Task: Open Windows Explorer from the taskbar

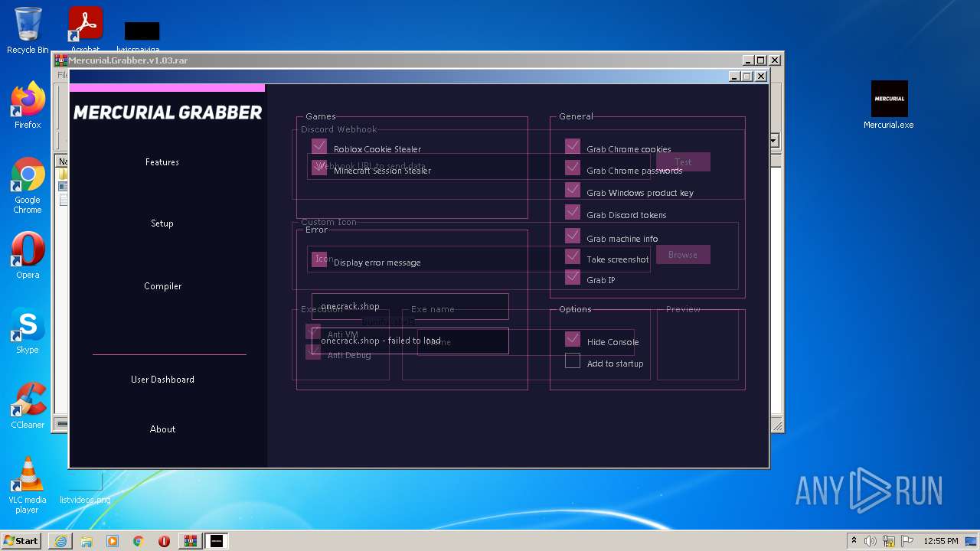Action: click(87, 541)
